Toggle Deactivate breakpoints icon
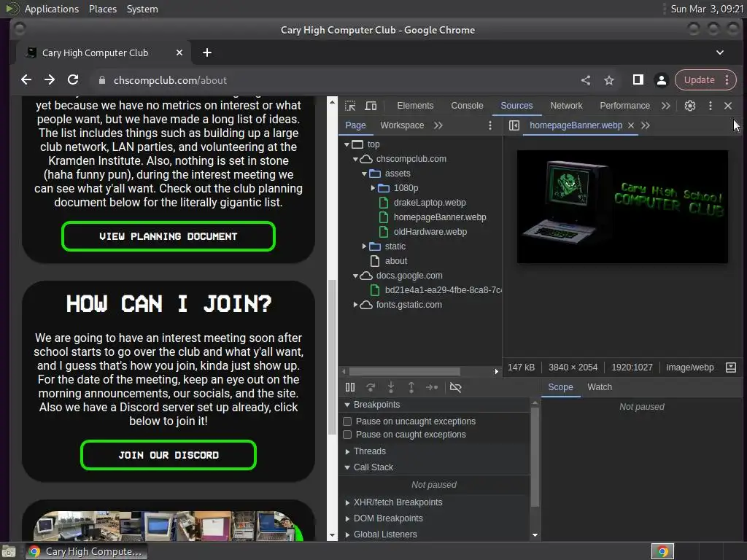The height and width of the screenshot is (560, 747). click(x=455, y=387)
